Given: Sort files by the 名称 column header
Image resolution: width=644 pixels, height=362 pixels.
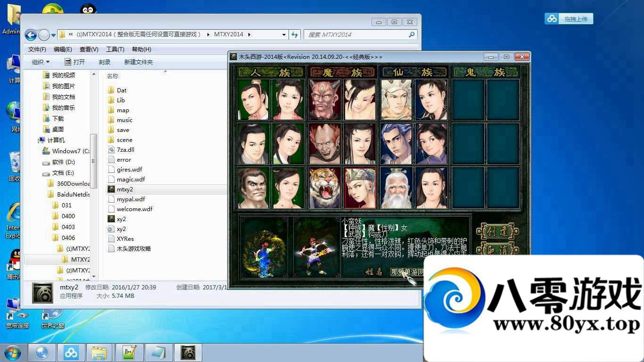Looking at the screenshot, I should pos(113,76).
